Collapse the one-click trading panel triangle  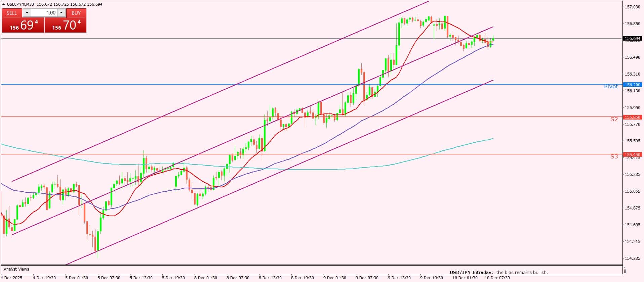[3, 4]
